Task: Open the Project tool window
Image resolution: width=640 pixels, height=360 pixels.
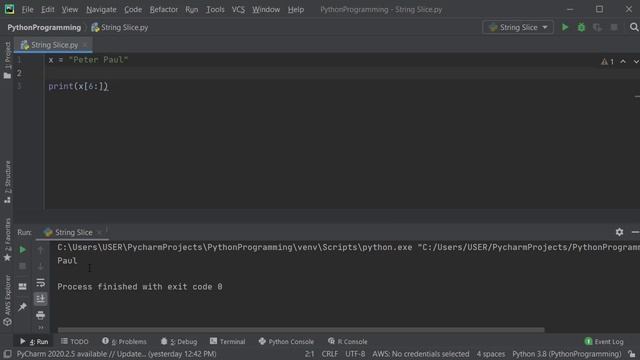Action: 7,60
